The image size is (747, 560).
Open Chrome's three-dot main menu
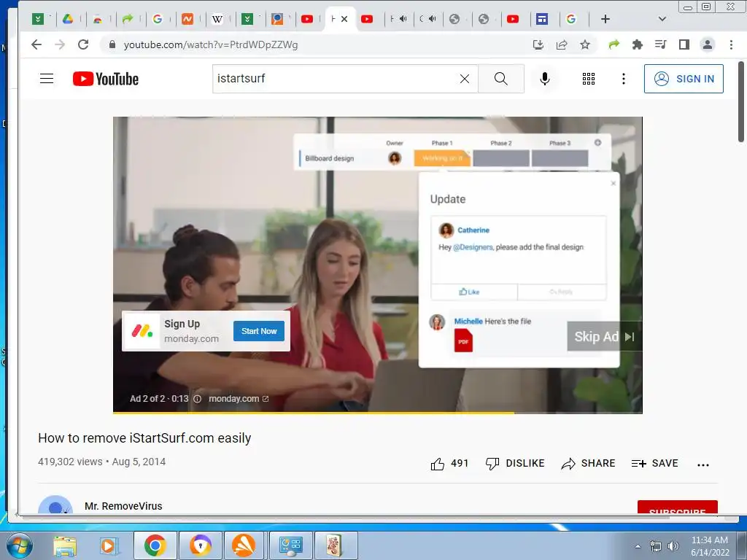coord(731,44)
